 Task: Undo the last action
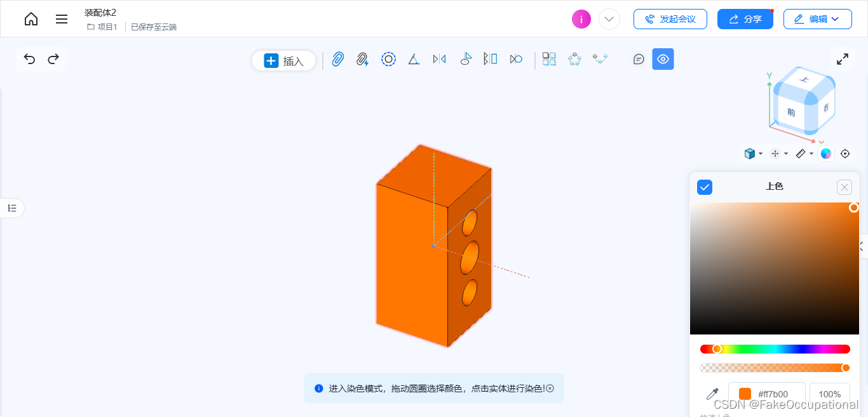pos(29,59)
